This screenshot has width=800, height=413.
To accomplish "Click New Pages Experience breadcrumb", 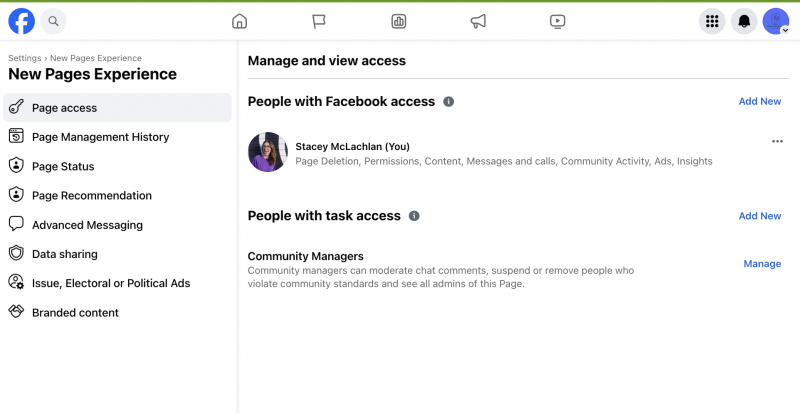I will coord(96,58).
